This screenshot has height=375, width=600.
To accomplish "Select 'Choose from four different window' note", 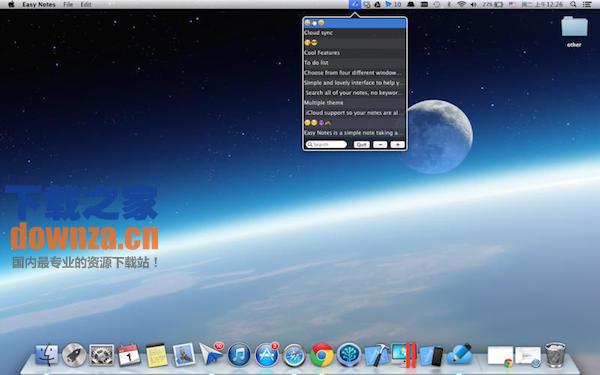I will (x=354, y=73).
